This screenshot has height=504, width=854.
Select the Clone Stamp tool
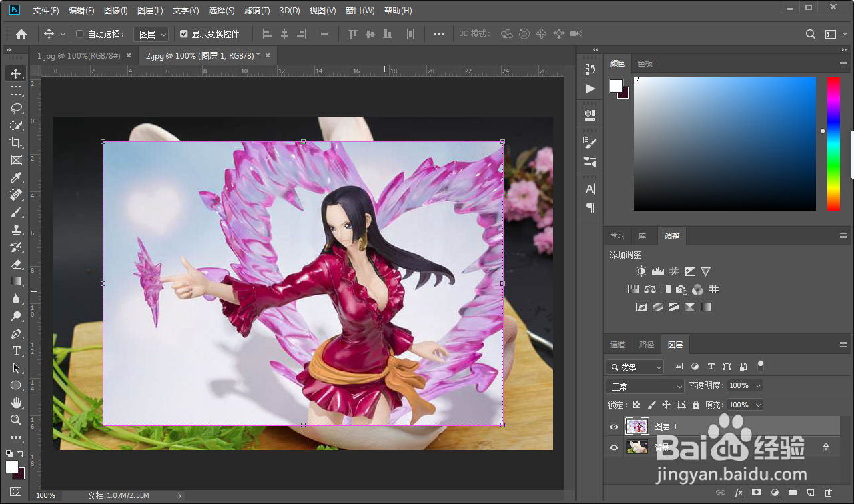click(16, 229)
